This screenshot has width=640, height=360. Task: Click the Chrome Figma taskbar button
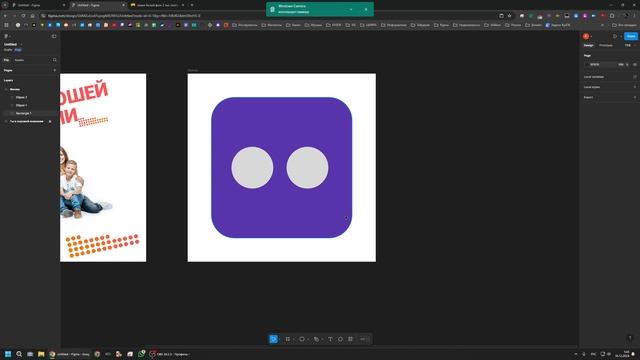pos(70,354)
